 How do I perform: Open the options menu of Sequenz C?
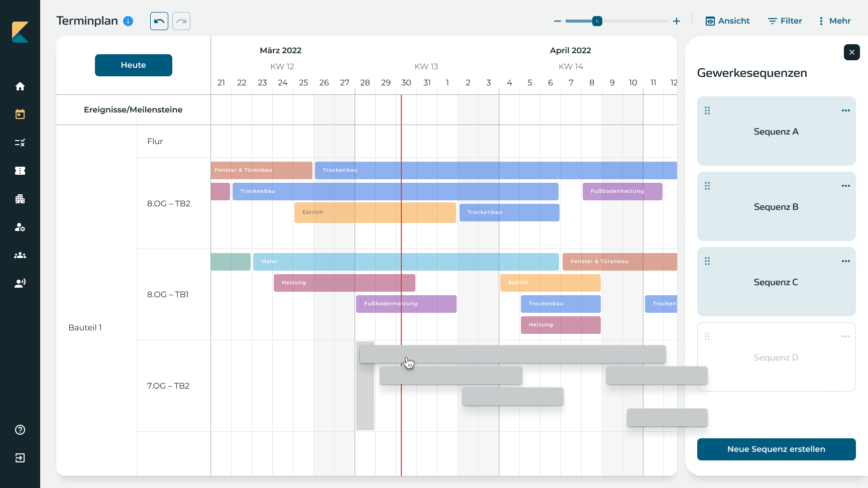click(846, 261)
